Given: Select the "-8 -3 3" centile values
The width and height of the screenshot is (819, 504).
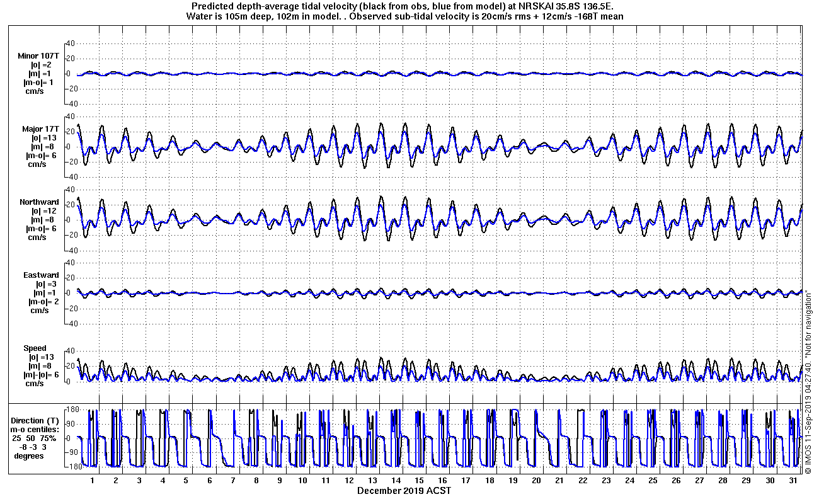Looking at the screenshot, I should point(33,447).
